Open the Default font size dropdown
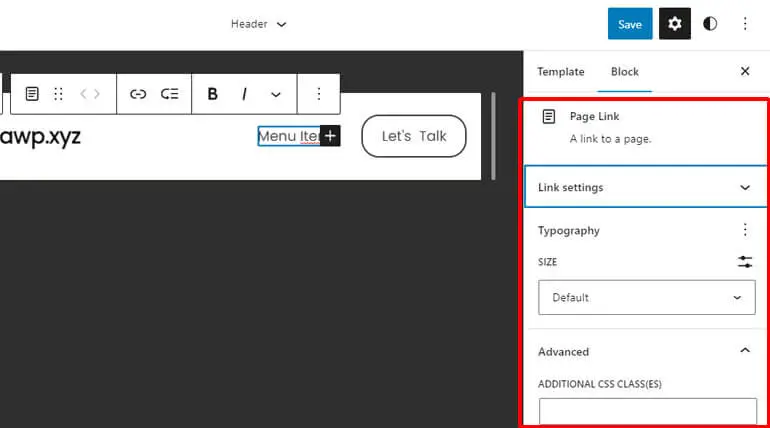Screen dimensions: 770x428 647,297
